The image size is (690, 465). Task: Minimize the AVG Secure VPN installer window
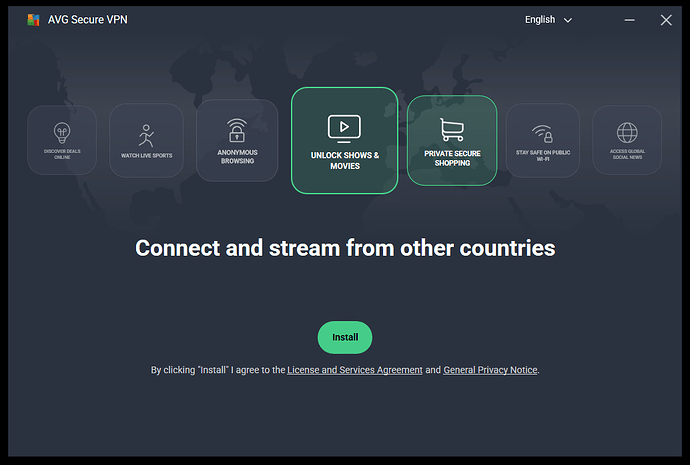pyautogui.click(x=630, y=20)
